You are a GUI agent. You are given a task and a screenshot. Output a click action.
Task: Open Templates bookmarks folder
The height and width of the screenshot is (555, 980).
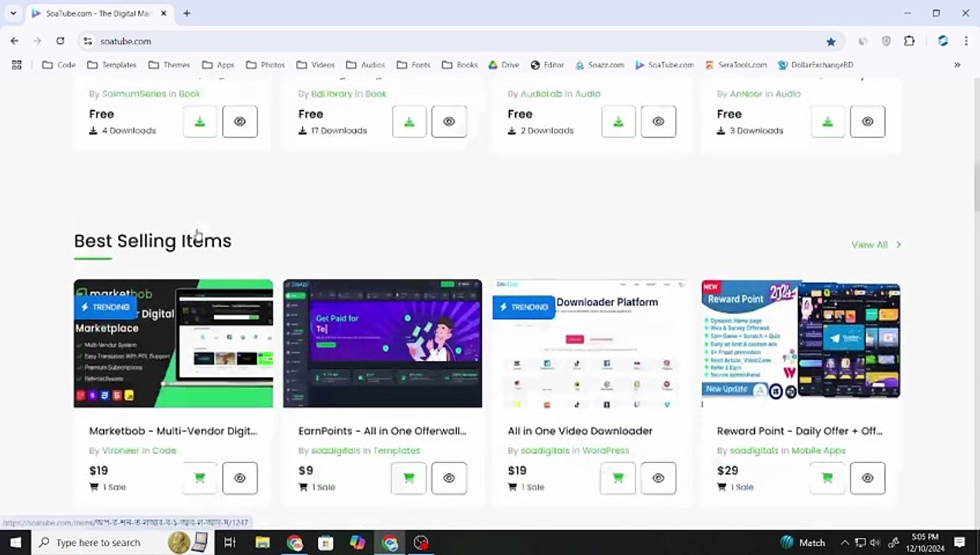click(x=112, y=65)
